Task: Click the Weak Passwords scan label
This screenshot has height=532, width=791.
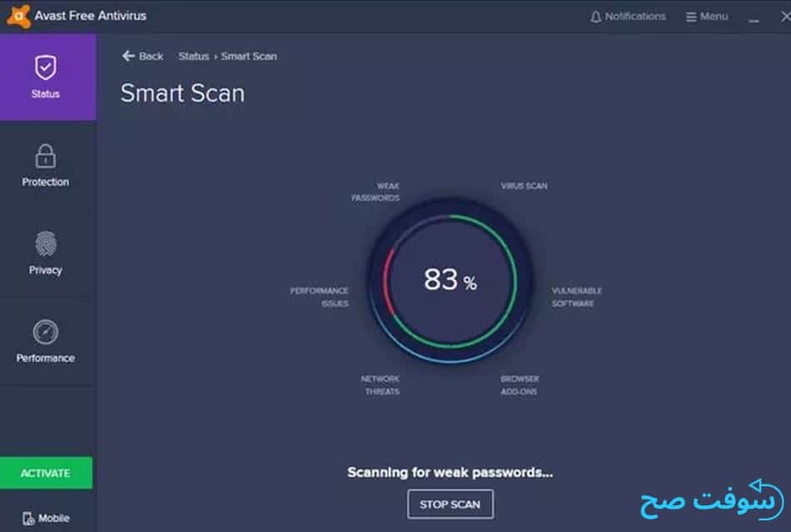Action: pyautogui.click(x=376, y=192)
